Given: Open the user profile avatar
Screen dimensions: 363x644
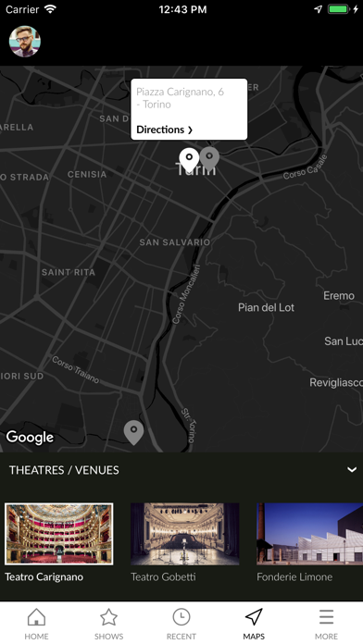Looking at the screenshot, I should 25,42.
